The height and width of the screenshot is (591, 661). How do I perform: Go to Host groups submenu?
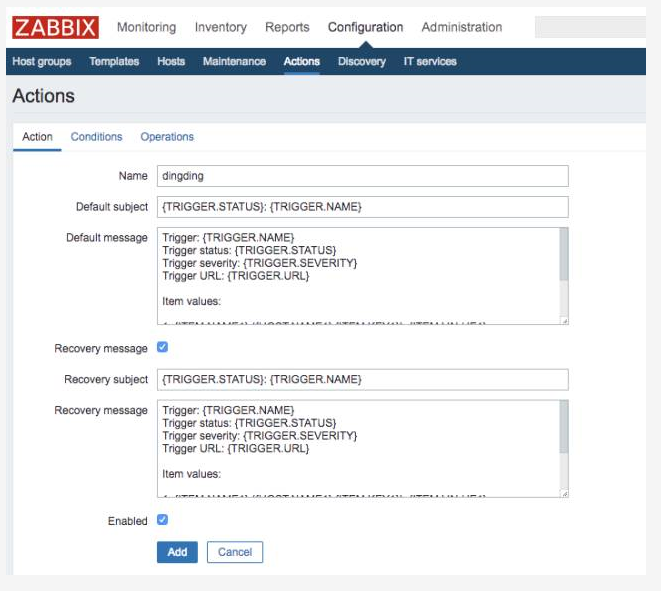(42, 62)
